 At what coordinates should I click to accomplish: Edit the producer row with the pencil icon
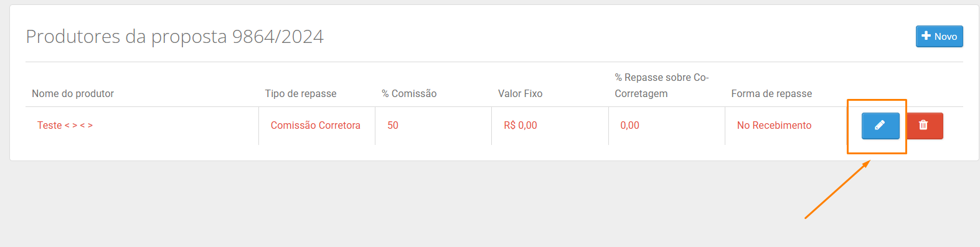pyautogui.click(x=880, y=126)
